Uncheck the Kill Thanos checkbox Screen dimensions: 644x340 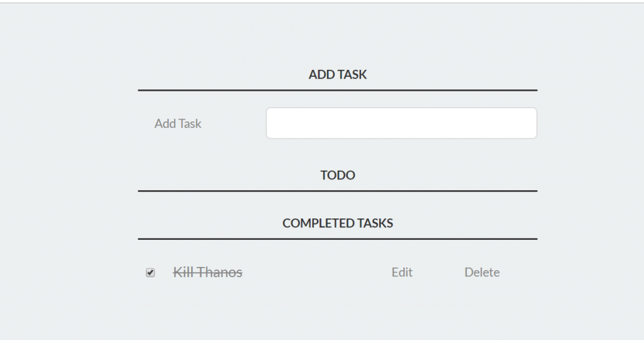point(150,273)
